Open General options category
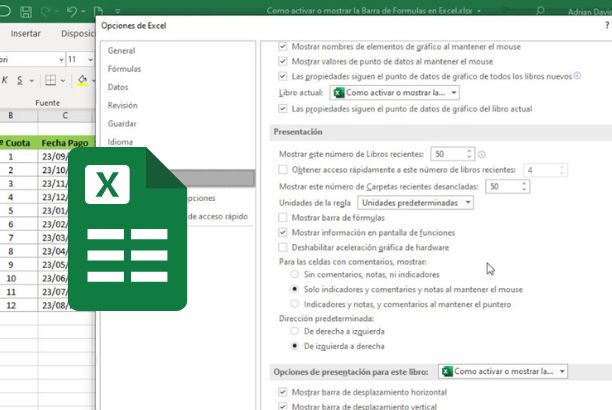The image size is (612, 410). (121, 51)
